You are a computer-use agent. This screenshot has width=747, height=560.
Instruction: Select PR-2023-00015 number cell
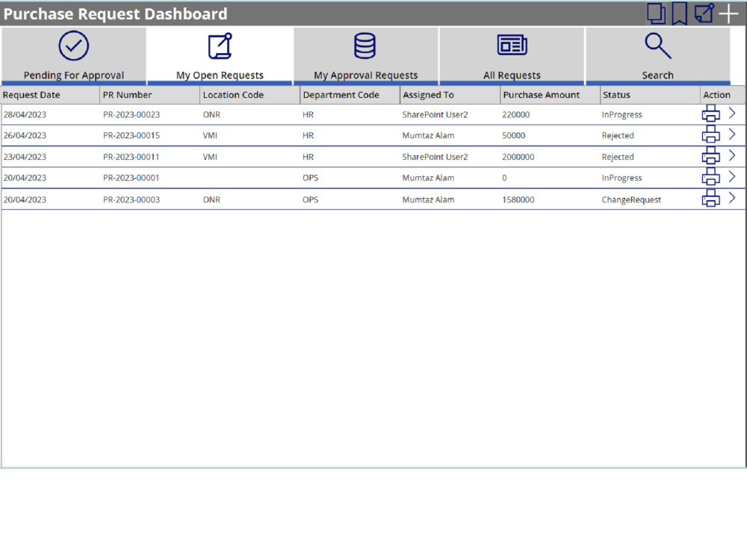click(x=131, y=136)
